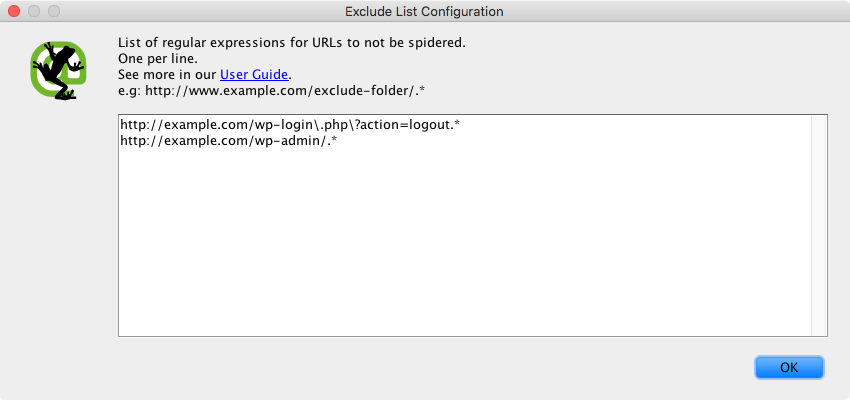Close the Exclude List Configuration window
Viewport: 850px width, 400px height.
pyautogui.click(x=14, y=11)
